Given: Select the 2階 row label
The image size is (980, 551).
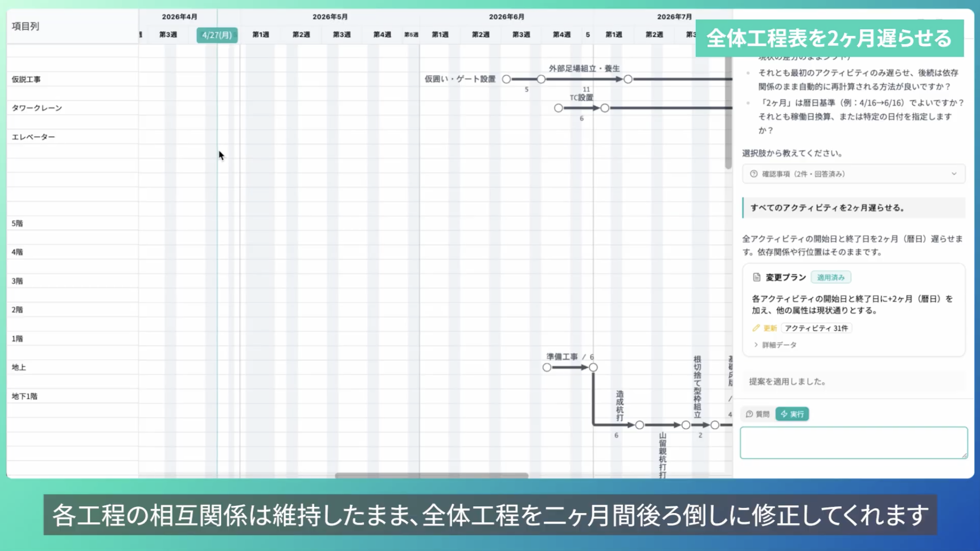Looking at the screenshot, I should 17,310.
